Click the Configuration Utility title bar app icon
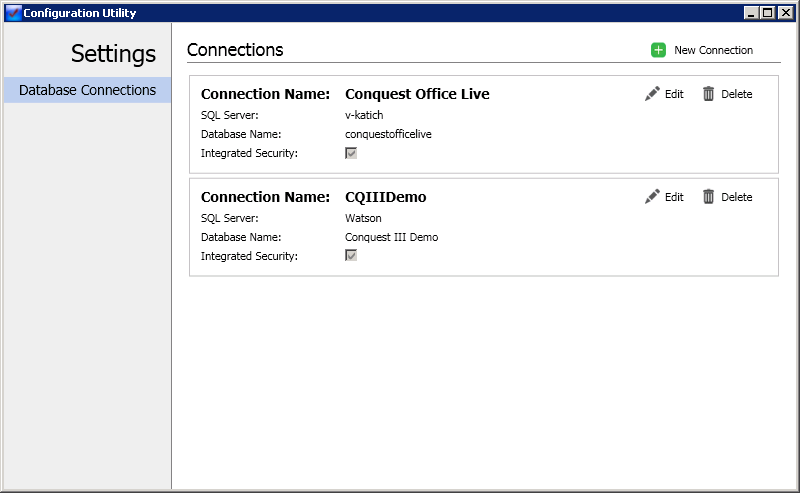800x493 pixels. [13, 13]
